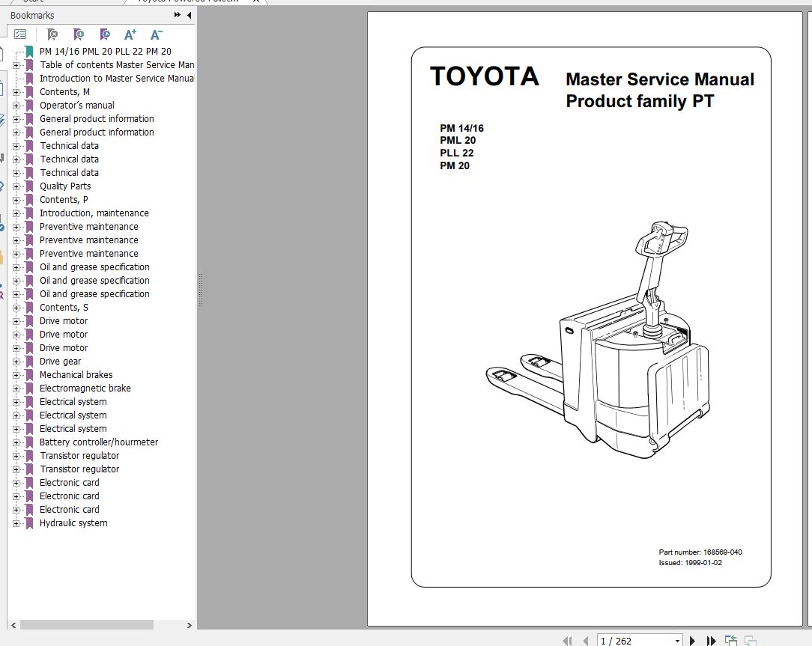Screen dimensions: 812x646
Task: Click the bookmark icon beside Drive gear
Action: [29, 362]
